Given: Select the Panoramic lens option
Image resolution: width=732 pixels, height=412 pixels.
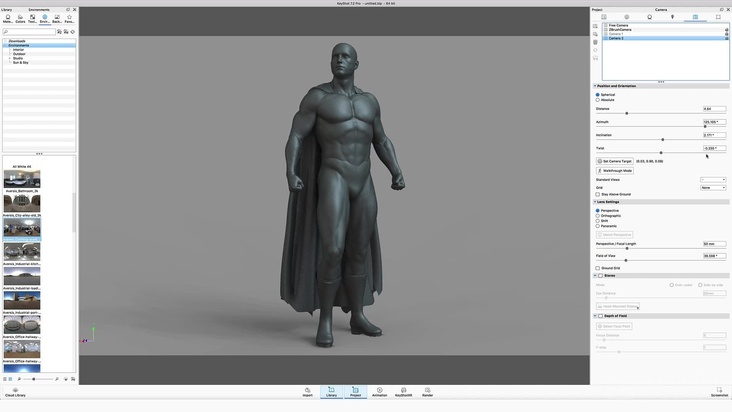Looking at the screenshot, I should [x=598, y=226].
